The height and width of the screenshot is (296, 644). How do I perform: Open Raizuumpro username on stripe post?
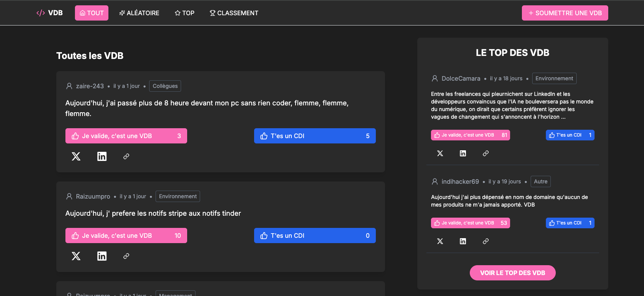[x=93, y=196]
